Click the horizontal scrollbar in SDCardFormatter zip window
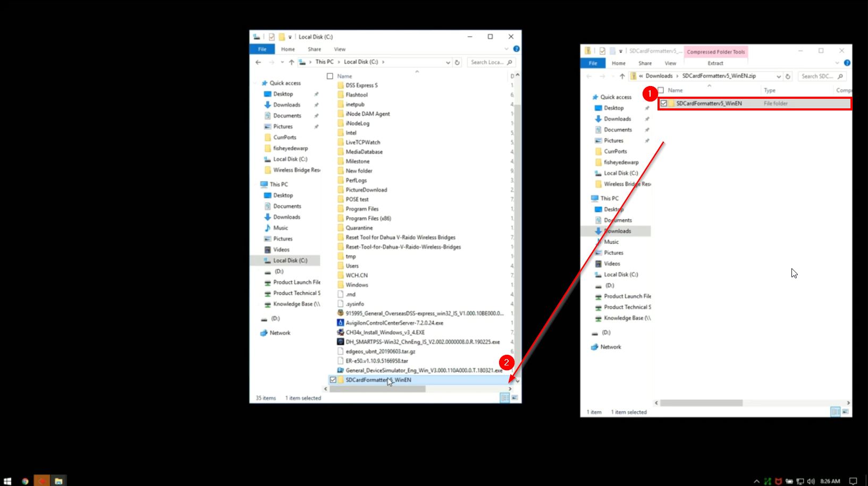868x486 pixels. [x=702, y=403]
